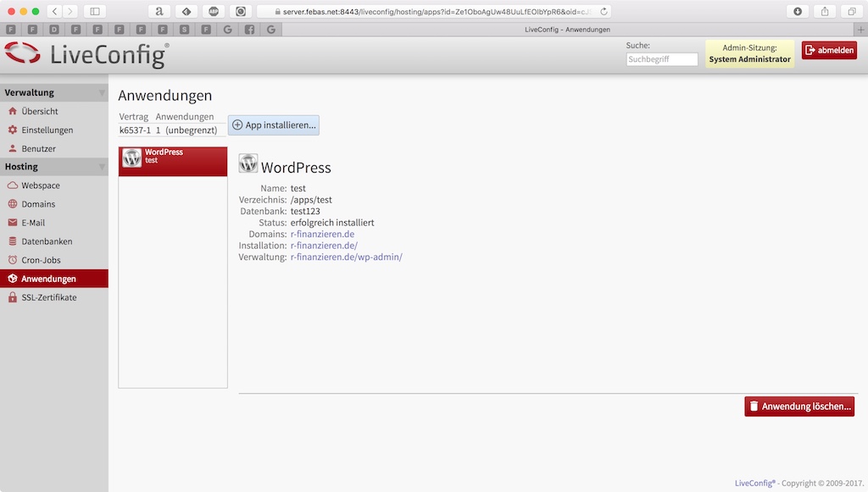Open the pinned tab marked D
Viewport: 868px width, 492px height.
[53, 30]
